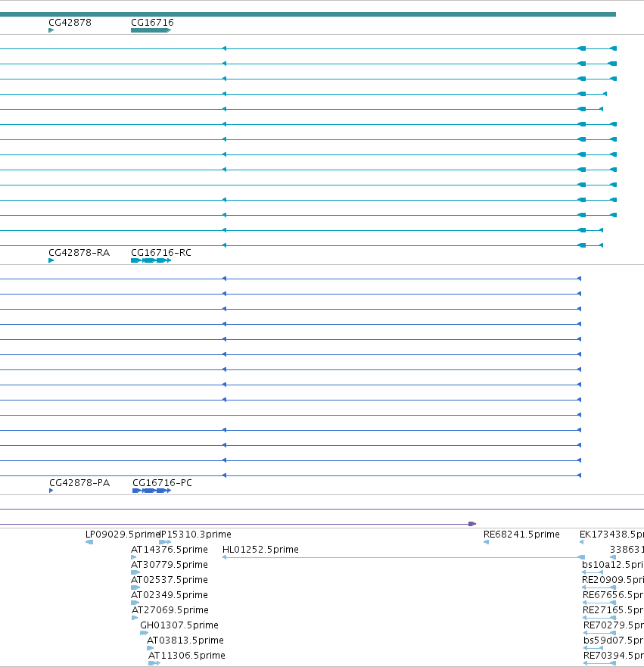Viewport: 644px width, 667px height.
Task: Select the RE70279.5pr EST label
Action: (x=614, y=625)
